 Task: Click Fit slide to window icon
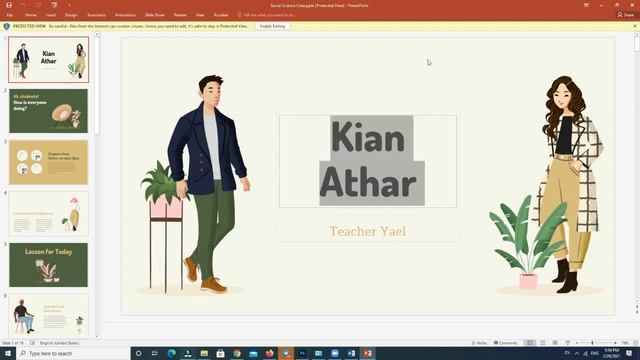coord(636,343)
